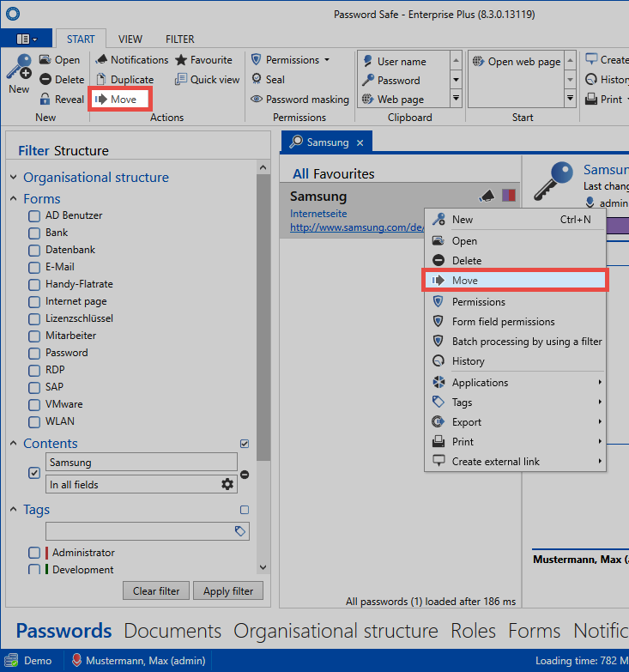Open Applications submenu in context menu

pos(516,382)
